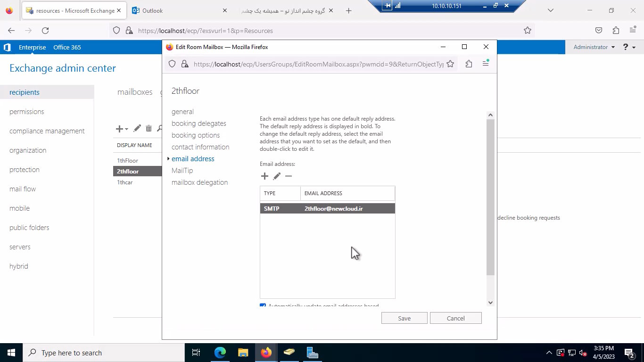Image resolution: width=644 pixels, height=362 pixels.
Task: Open MailTip section
Action: [x=182, y=171]
